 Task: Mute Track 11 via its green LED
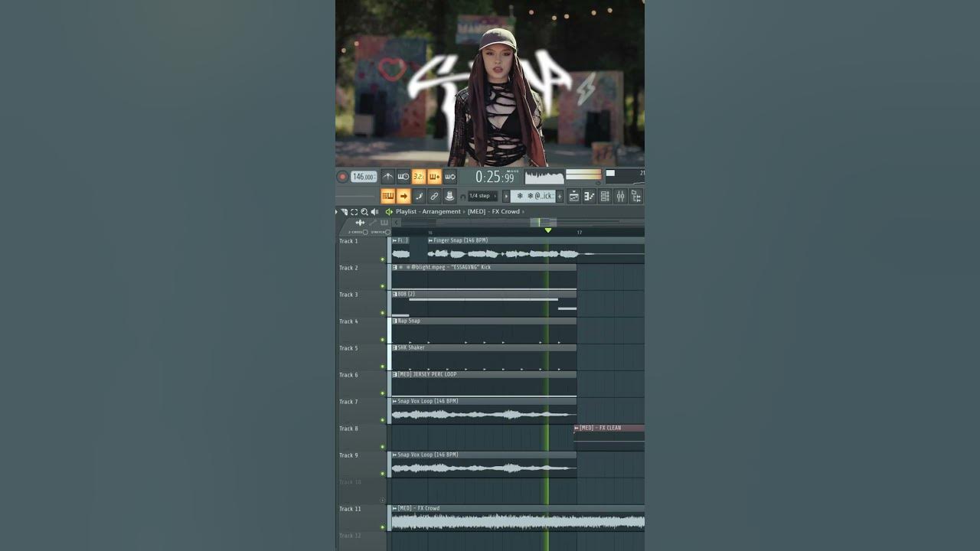click(382, 527)
